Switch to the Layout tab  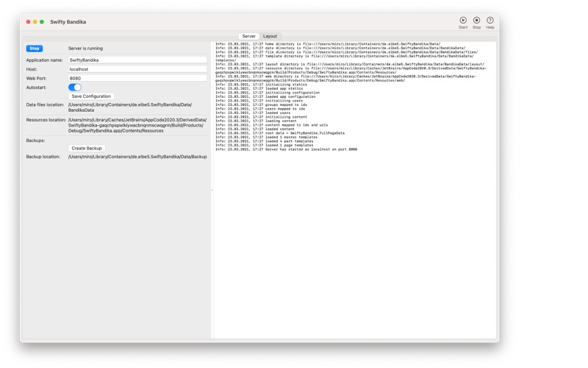click(x=270, y=36)
